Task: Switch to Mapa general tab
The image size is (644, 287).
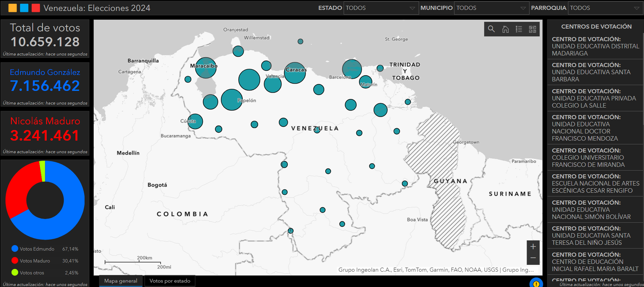Action: point(121,281)
